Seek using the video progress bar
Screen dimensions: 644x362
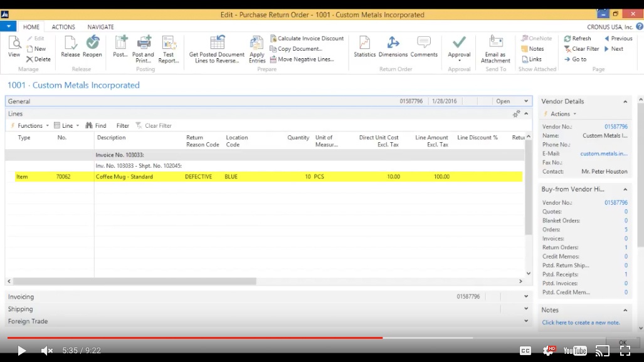pos(322,338)
